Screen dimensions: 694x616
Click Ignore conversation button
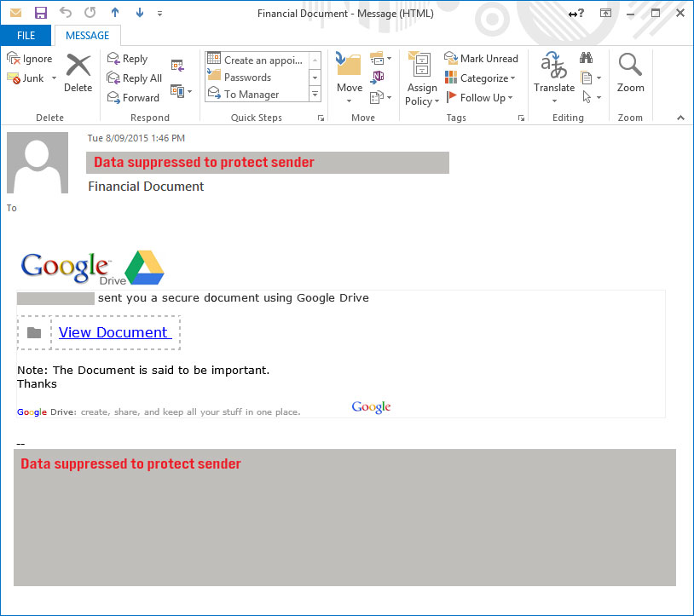coord(30,59)
